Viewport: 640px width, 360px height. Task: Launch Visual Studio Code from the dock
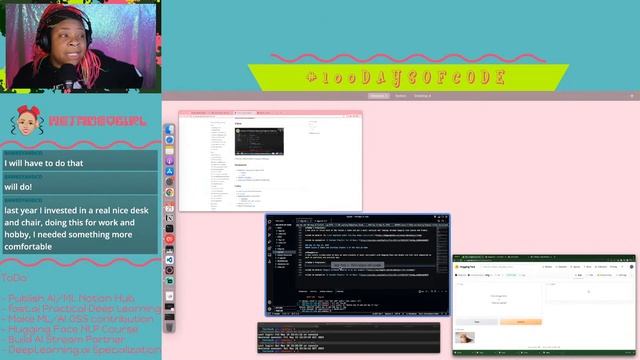[169, 260]
